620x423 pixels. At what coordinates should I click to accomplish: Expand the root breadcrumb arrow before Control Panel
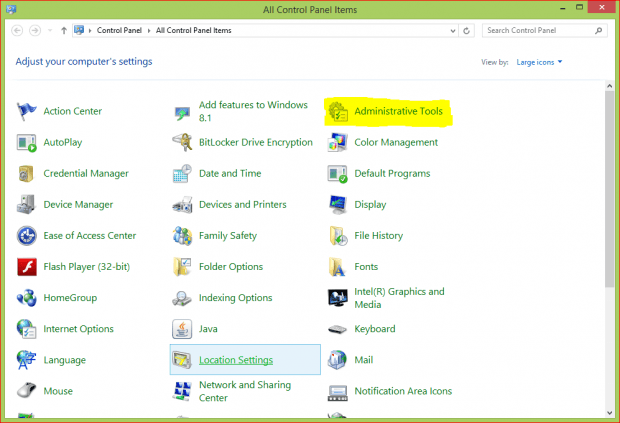pyautogui.click(x=90, y=30)
